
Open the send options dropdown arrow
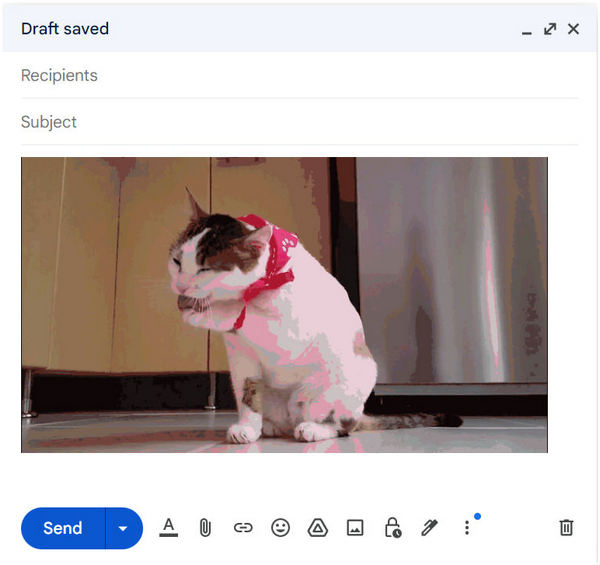pyautogui.click(x=124, y=528)
